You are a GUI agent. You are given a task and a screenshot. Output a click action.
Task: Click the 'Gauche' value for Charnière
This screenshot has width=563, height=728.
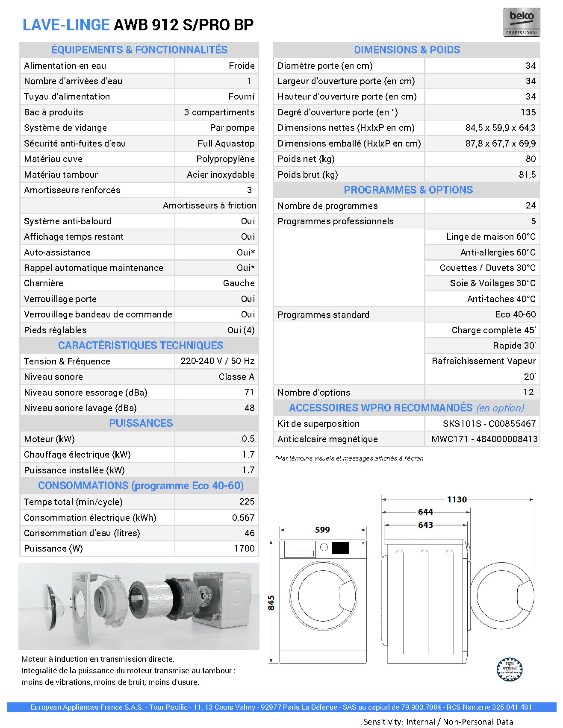point(239,283)
